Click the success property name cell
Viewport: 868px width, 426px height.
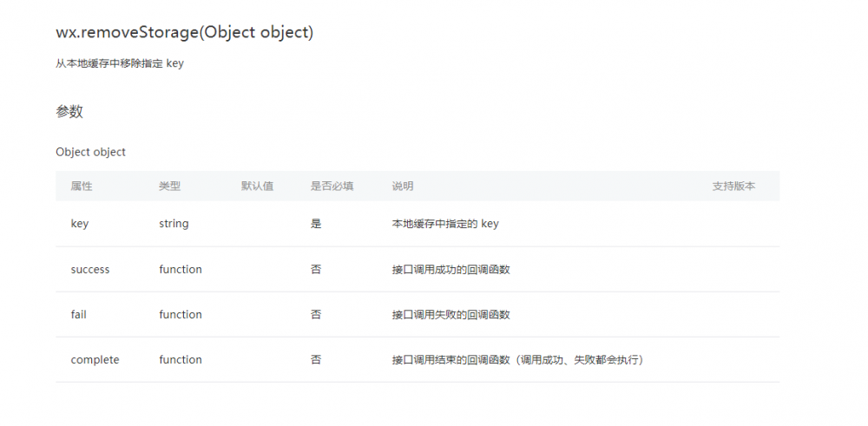coord(90,270)
